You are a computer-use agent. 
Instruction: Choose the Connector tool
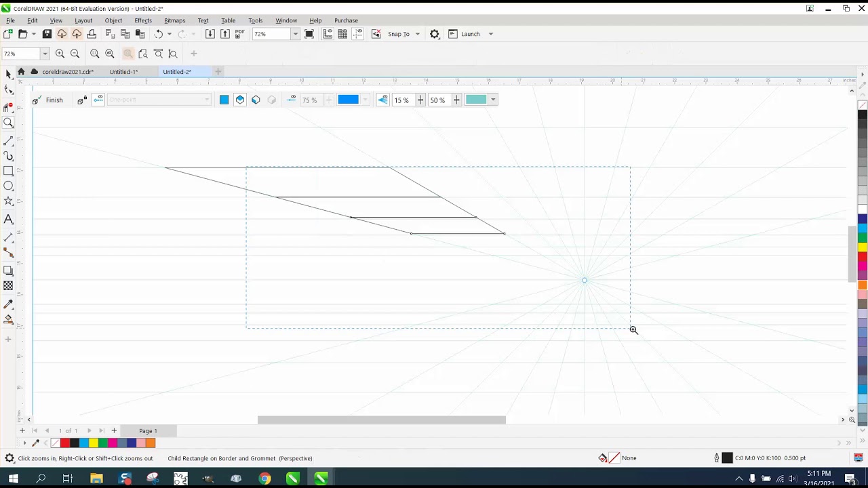8,253
